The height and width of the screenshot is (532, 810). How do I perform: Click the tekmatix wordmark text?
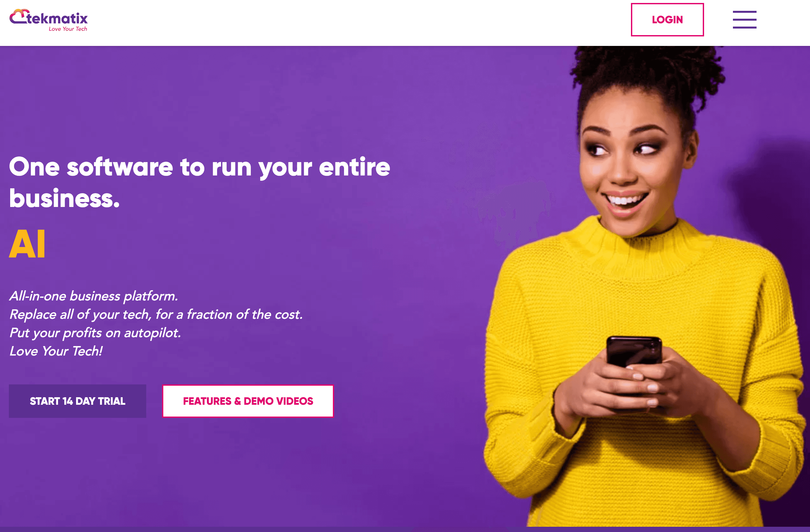pos(57,18)
